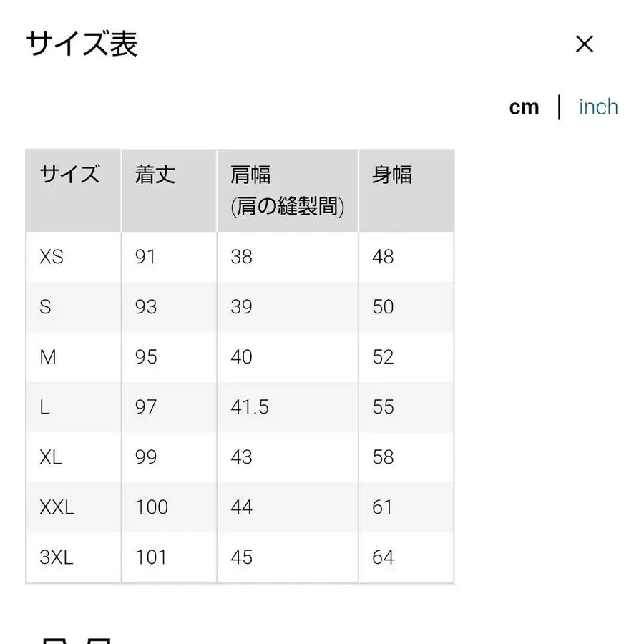Select the M size row
644x644 pixels.
[x=47, y=357]
